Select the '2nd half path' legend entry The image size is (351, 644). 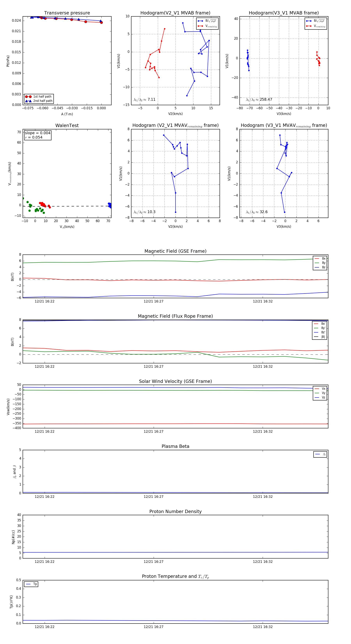39,101
